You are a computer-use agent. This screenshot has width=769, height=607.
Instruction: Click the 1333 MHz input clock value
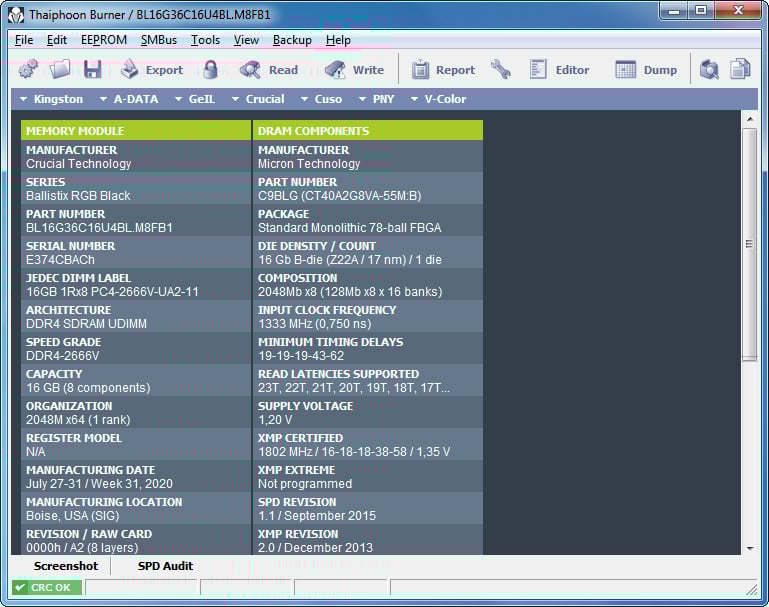314,324
